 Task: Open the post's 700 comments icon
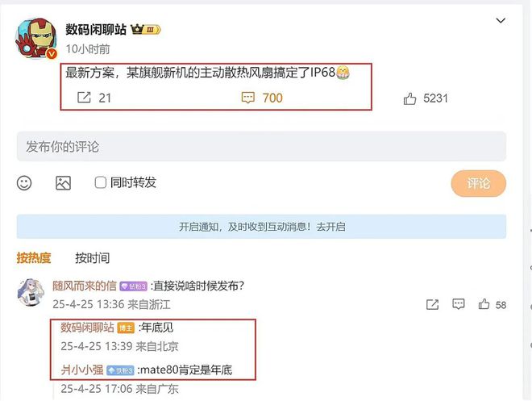point(247,98)
